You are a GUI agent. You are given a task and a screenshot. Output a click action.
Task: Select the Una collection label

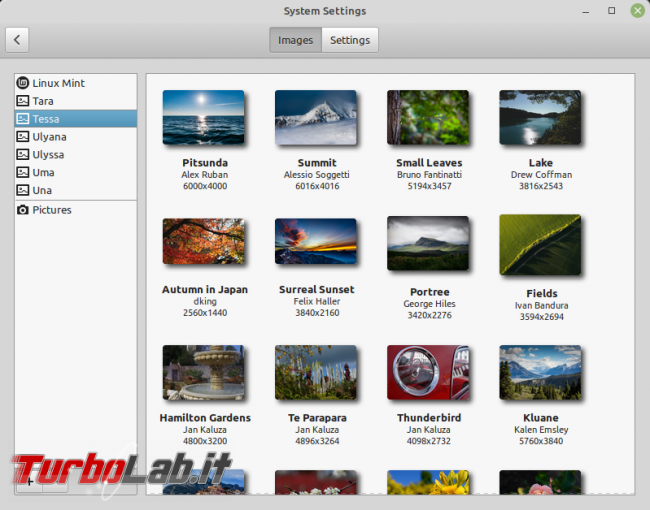42,190
